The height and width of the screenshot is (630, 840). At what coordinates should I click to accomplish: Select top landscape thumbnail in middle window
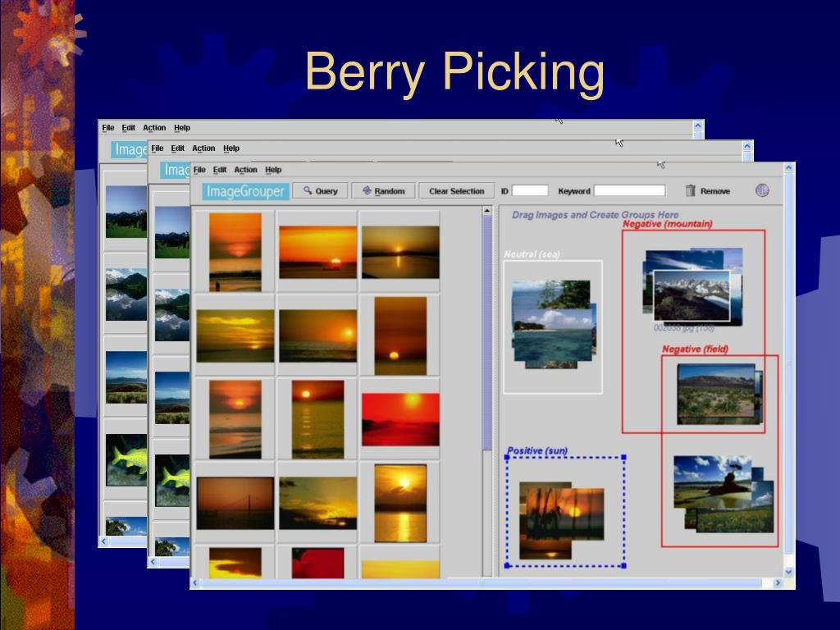point(172,232)
